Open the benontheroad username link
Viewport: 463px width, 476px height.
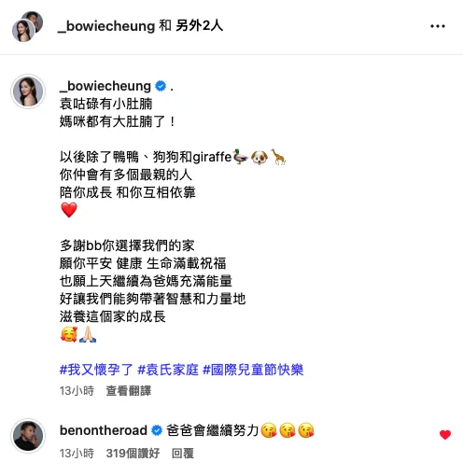point(104,430)
